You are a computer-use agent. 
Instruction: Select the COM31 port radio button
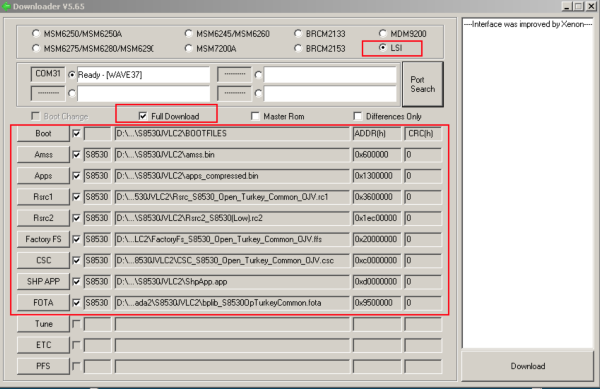72,75
